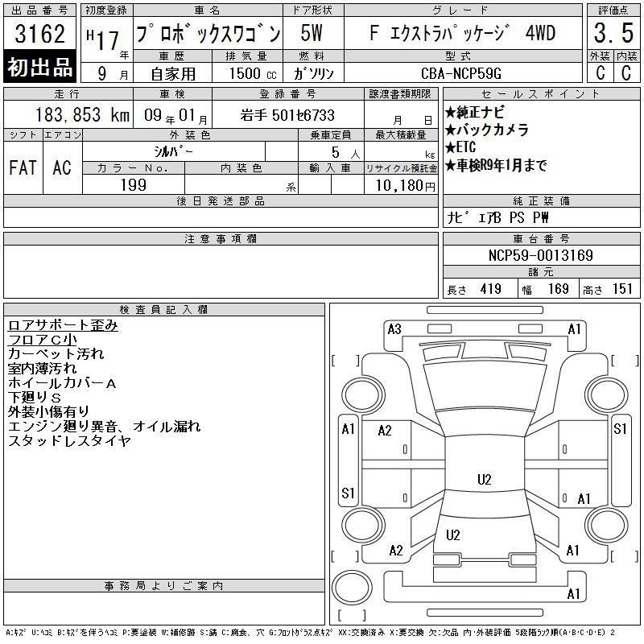The height and width of the screenshot is (644, 644).
Task: Click the A3 damage mark on the diagram
Action: pyautogui.click(x=394, y=329)
